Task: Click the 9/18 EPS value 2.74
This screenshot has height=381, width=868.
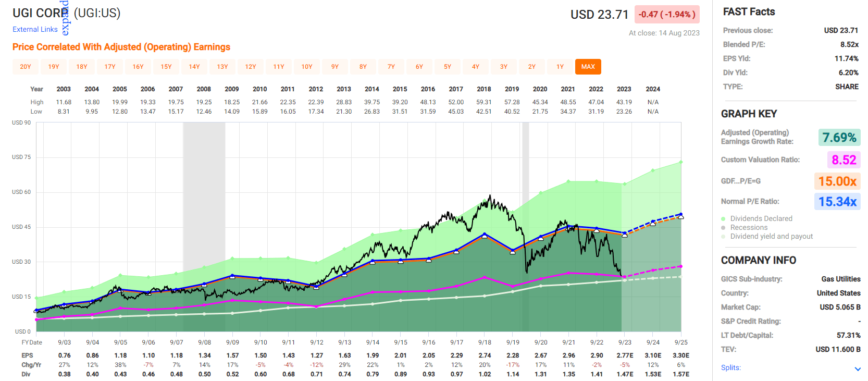Action: point(485,355)
